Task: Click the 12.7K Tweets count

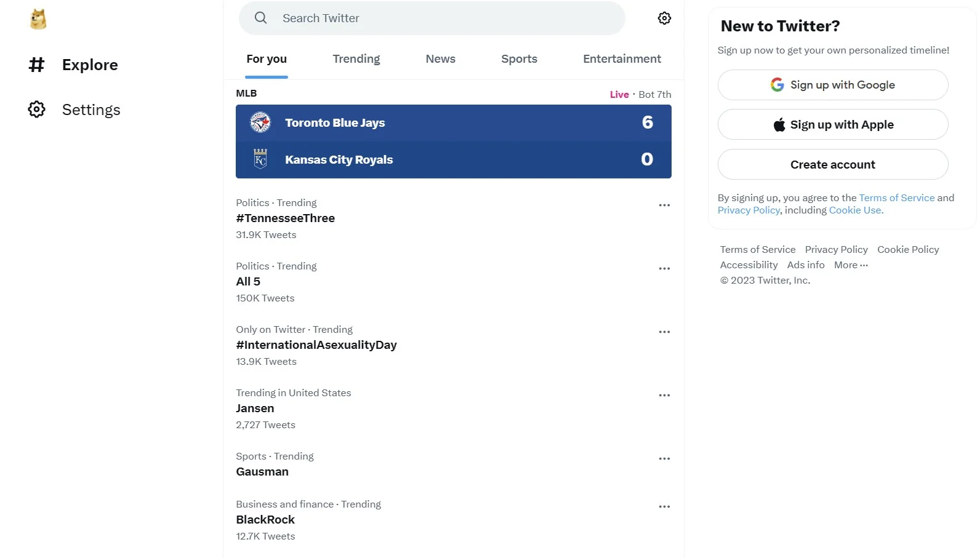Action: [265, 536]
